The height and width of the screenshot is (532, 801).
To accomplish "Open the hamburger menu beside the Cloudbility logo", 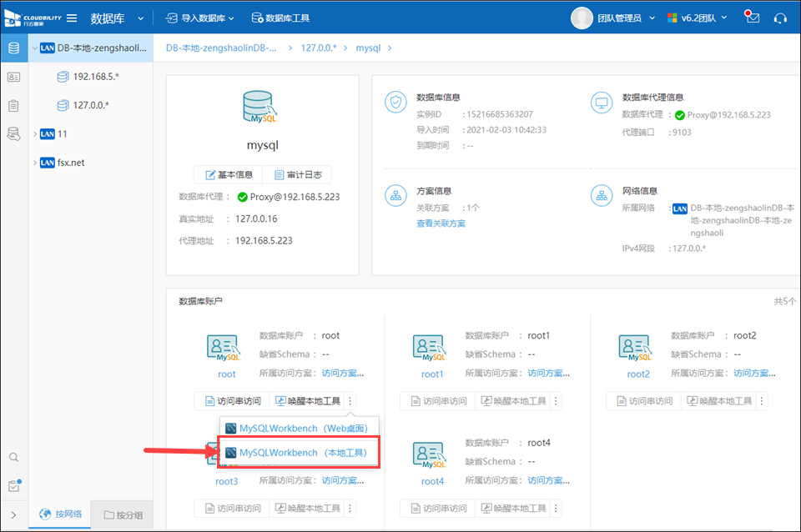I will 72,18.
